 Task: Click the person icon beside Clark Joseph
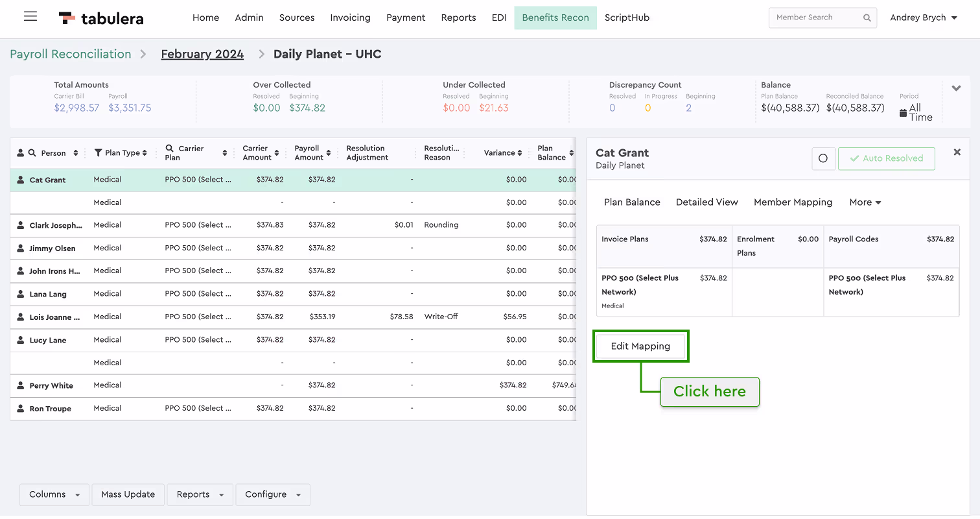21,226
